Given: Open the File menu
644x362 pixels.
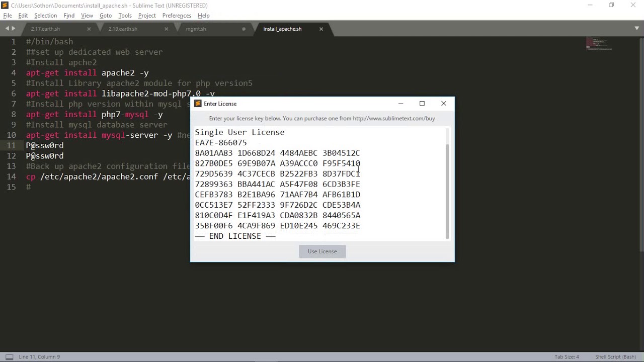Looking at the screenshot, I should pyautogui.click(x=8, y=16).
